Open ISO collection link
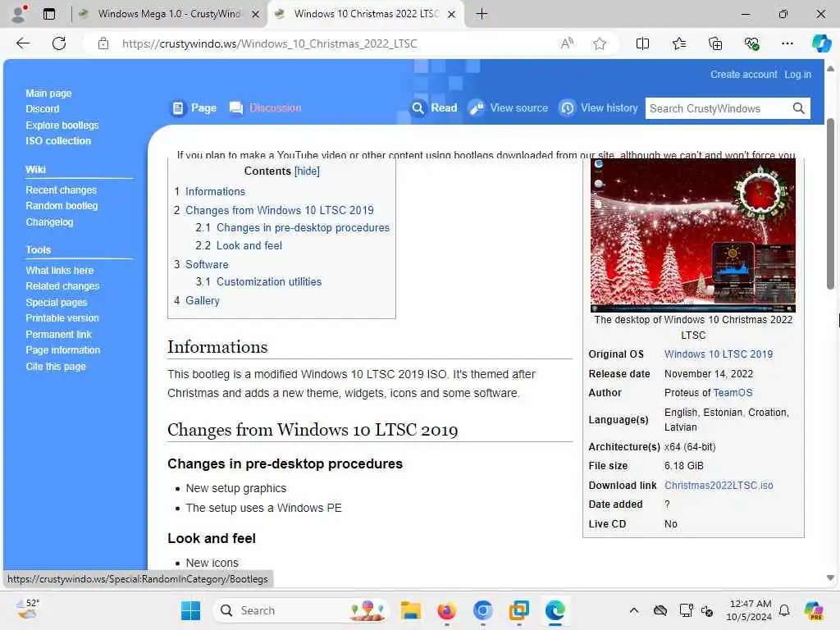The height and width of the screenshot is (630, 840). pyautogui.click(x=58, y=141)
